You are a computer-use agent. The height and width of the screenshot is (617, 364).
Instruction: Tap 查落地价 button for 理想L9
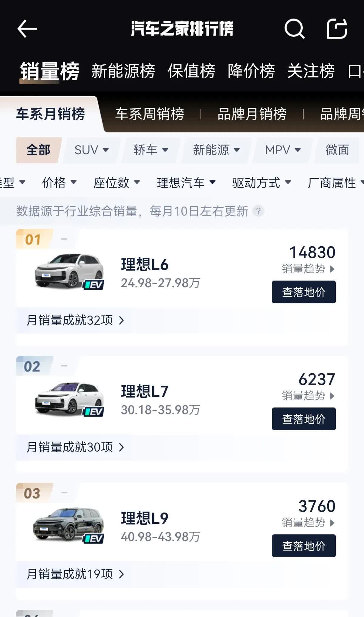click(304, 546)
